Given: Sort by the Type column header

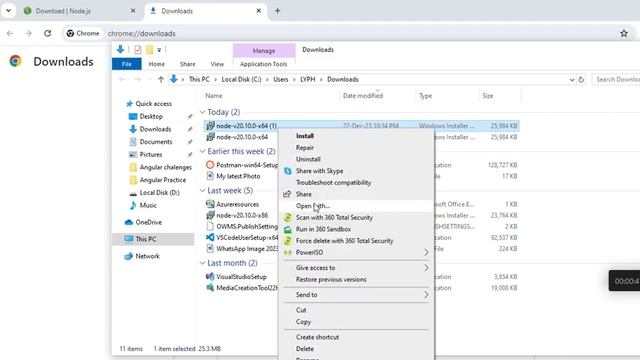Looking at the screenshot, I should (425, 96).
